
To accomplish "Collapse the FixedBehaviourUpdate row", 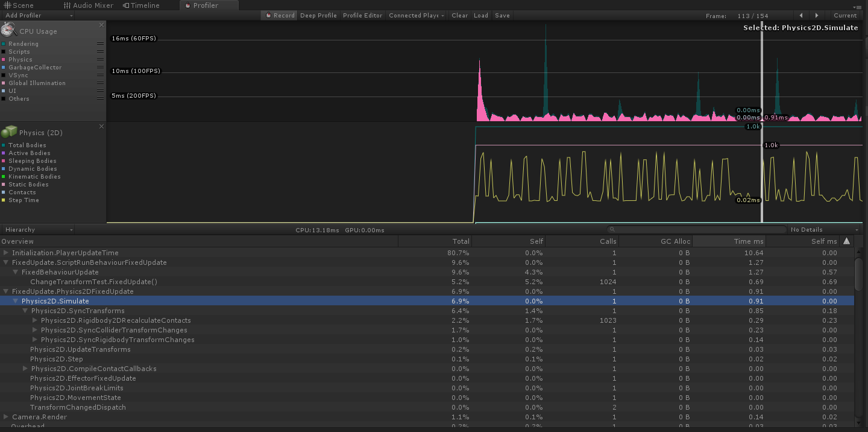I will tap(16, 272).
